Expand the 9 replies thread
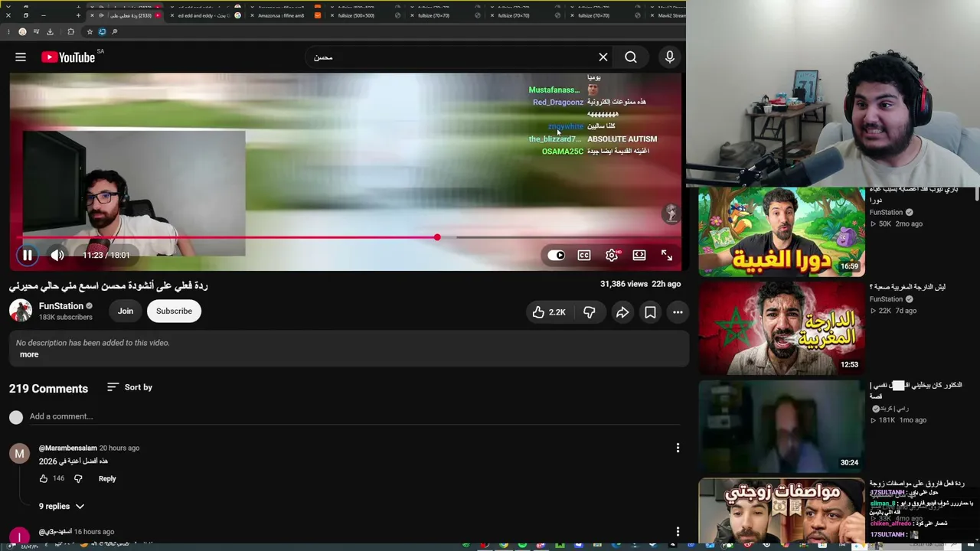The height and width of the screenshot is (551, 980). coord(61,506)
